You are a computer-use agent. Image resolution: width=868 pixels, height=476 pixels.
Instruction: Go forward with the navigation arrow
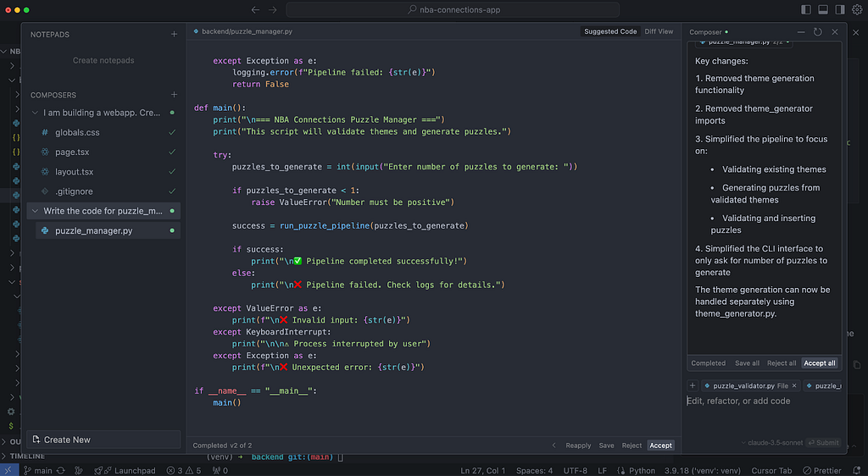click(273, 10)
